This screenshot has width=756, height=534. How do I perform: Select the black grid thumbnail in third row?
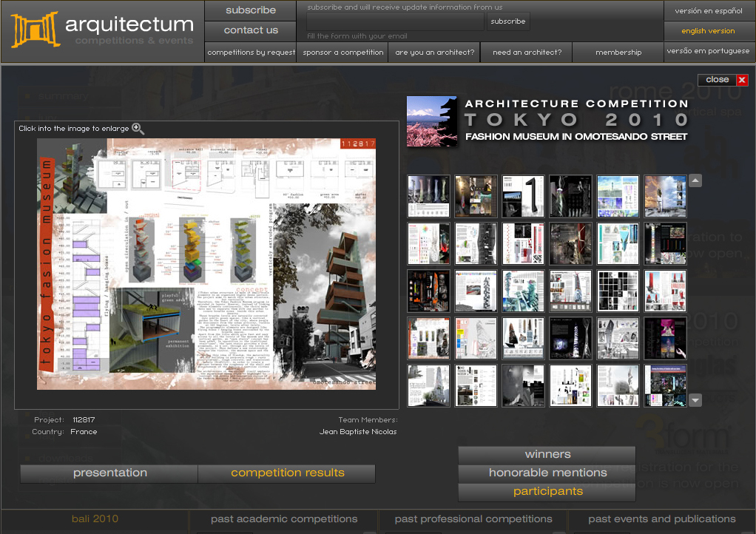point(618,291)
